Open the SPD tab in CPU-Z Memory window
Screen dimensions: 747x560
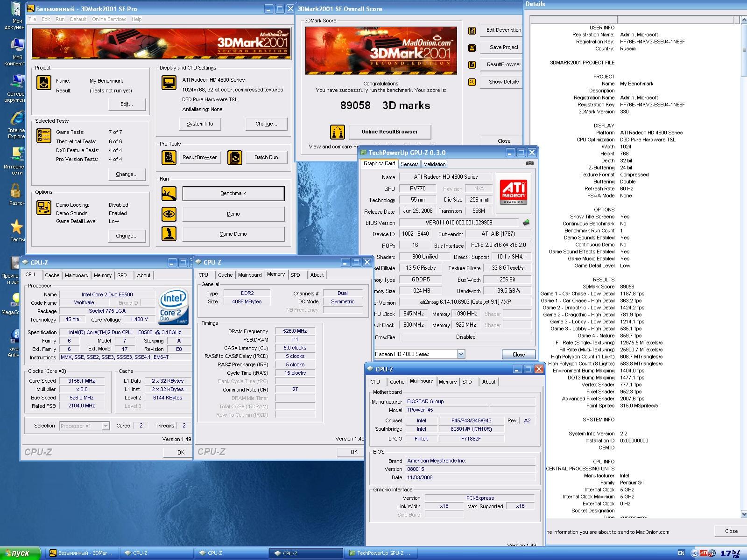[x=296, y=275]
